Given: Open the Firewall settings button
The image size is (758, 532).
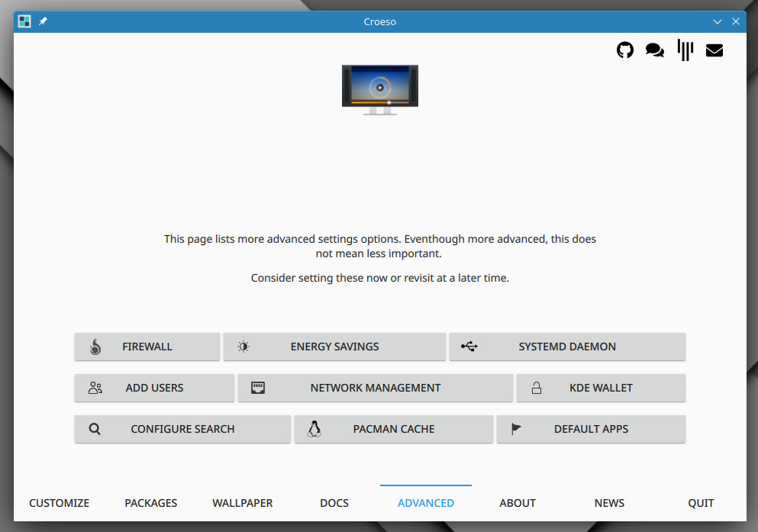Looking at the screenshot, I should pyautogui.click(x=147, y=347).
